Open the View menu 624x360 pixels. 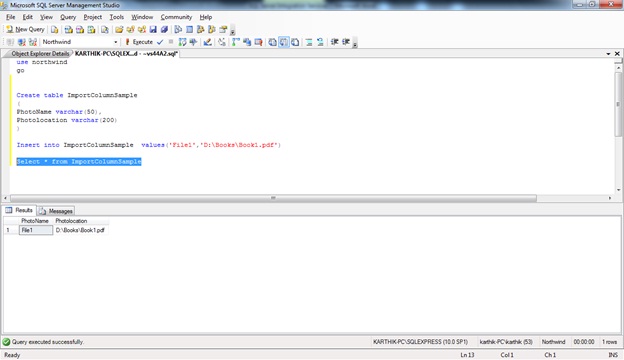46,17
